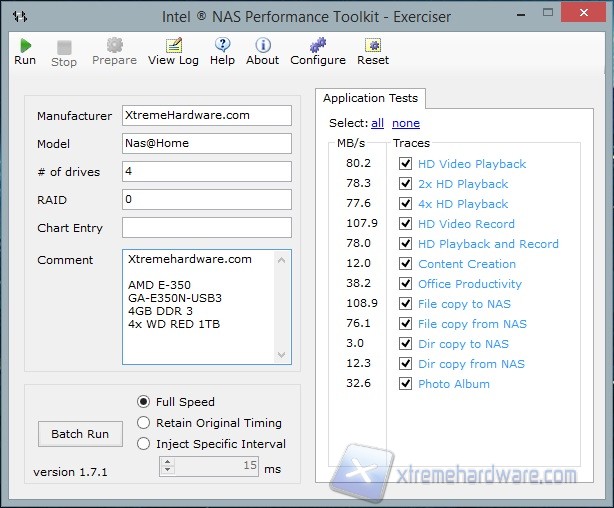Deselect traces using 'none' link
Image resolution: width=614 pixels, height=508 pixels.
(x=405, y=123)
